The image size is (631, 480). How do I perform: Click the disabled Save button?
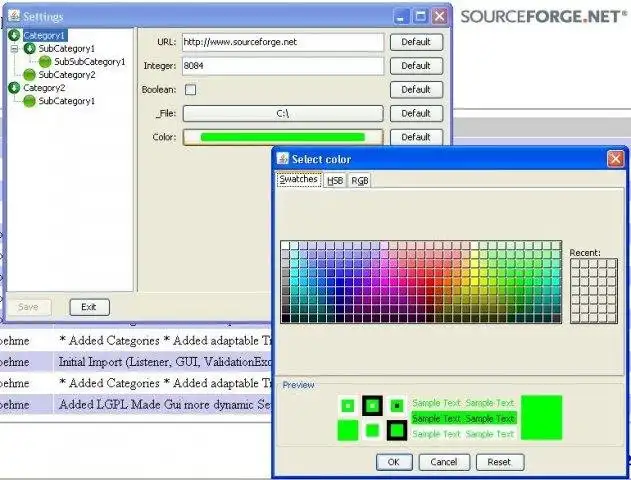point(28,307)
